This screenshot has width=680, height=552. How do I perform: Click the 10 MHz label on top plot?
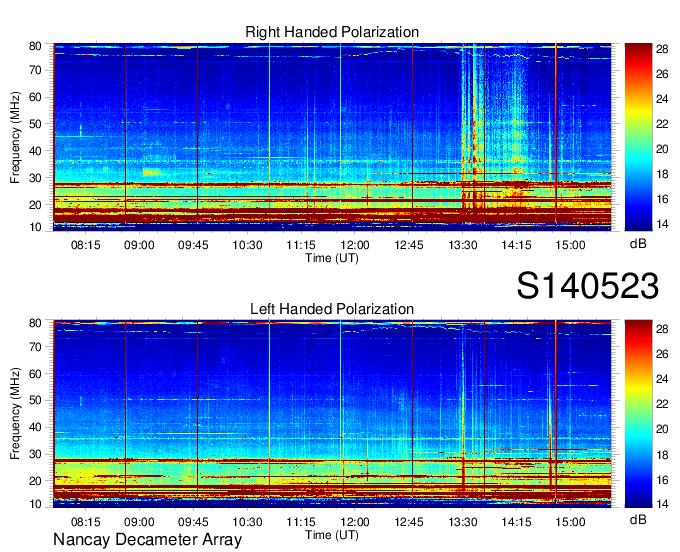[x=35, y=227]
